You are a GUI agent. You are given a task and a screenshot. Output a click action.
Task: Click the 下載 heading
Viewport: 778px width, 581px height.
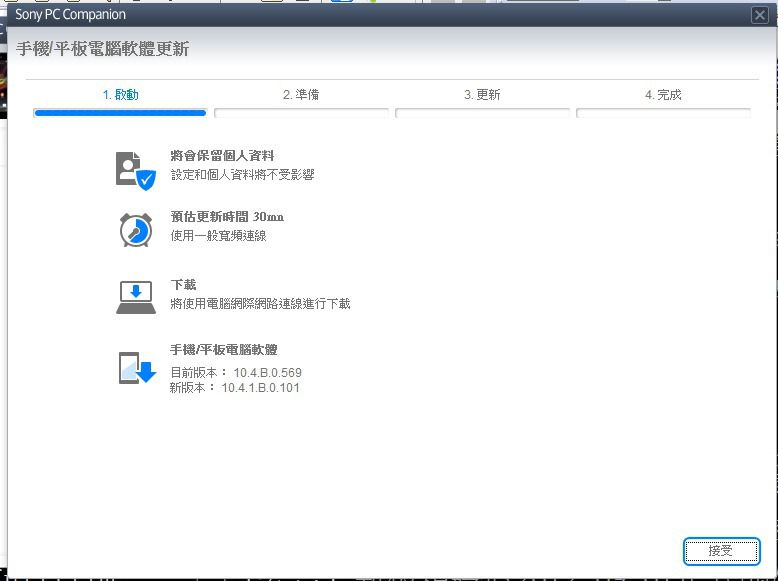coord(184,285)
